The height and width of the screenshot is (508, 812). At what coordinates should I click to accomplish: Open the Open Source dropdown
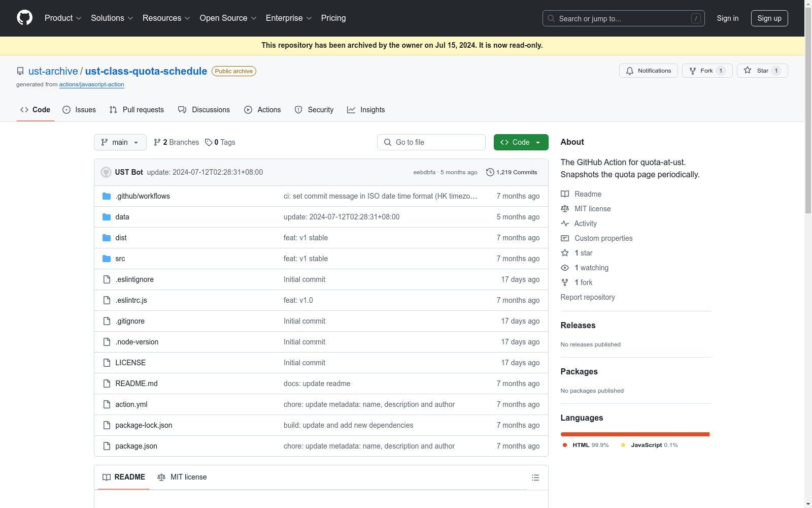tap(228, 18)
